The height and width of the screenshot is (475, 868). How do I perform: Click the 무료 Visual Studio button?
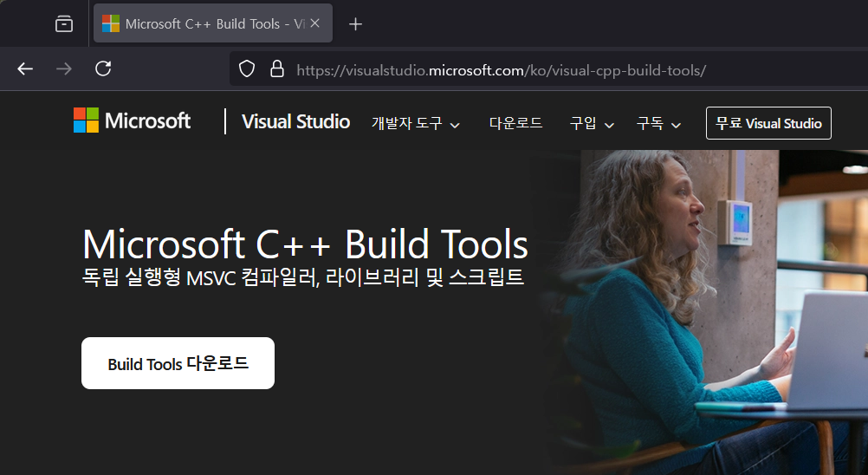pos(768,123)
